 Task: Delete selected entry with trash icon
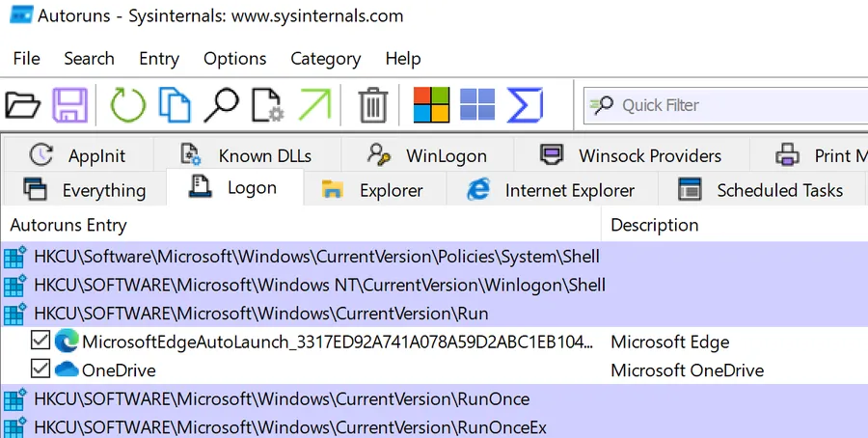(x=373, y=104)
